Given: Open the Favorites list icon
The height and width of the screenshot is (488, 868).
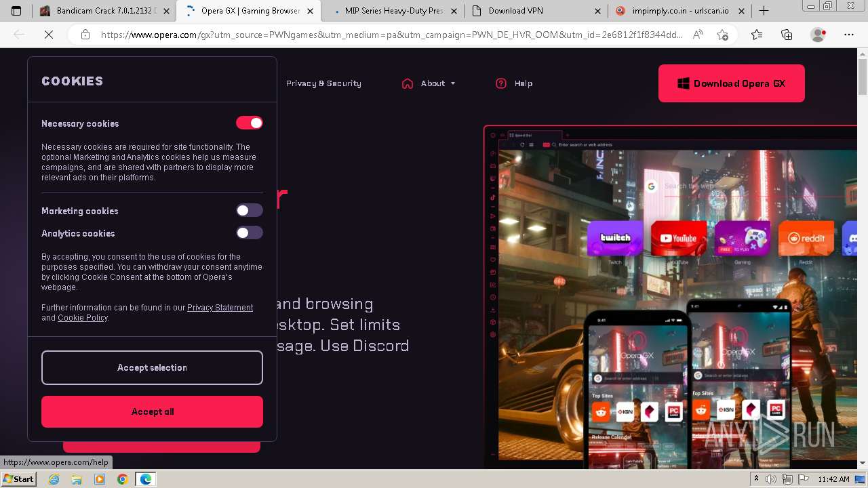Looking at the screenshot, I should tap(757, 35).
